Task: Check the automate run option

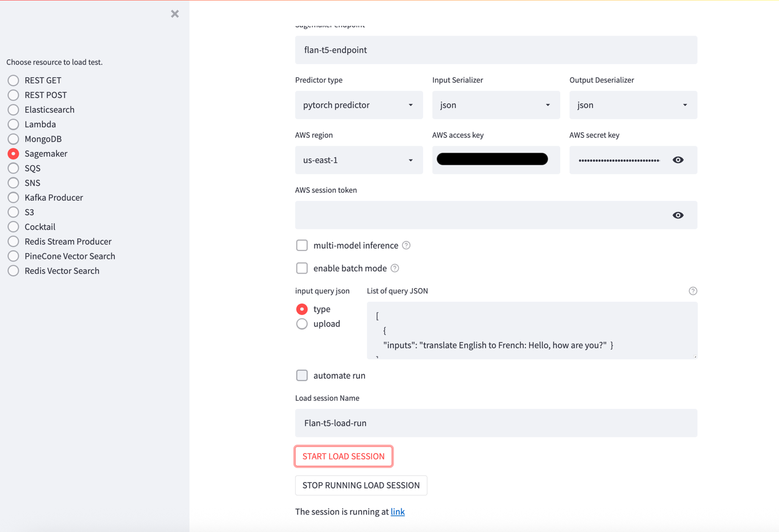Action: [302, 375]
